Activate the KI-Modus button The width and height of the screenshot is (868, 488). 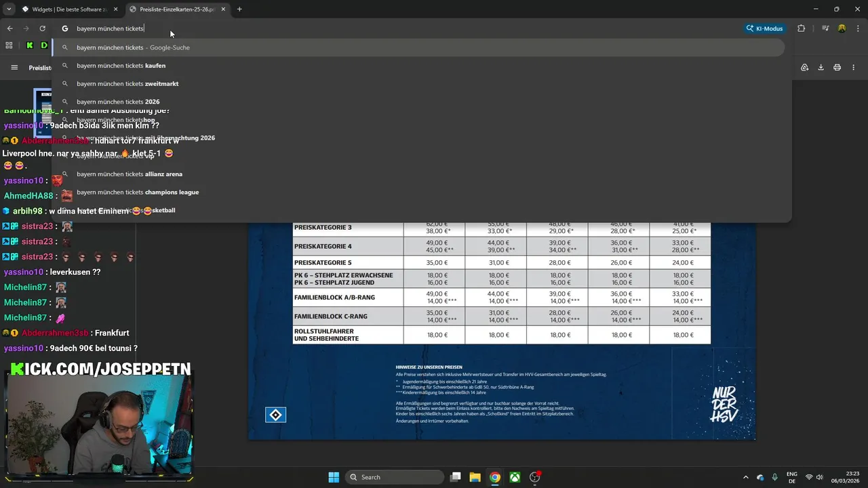(765, 28)
